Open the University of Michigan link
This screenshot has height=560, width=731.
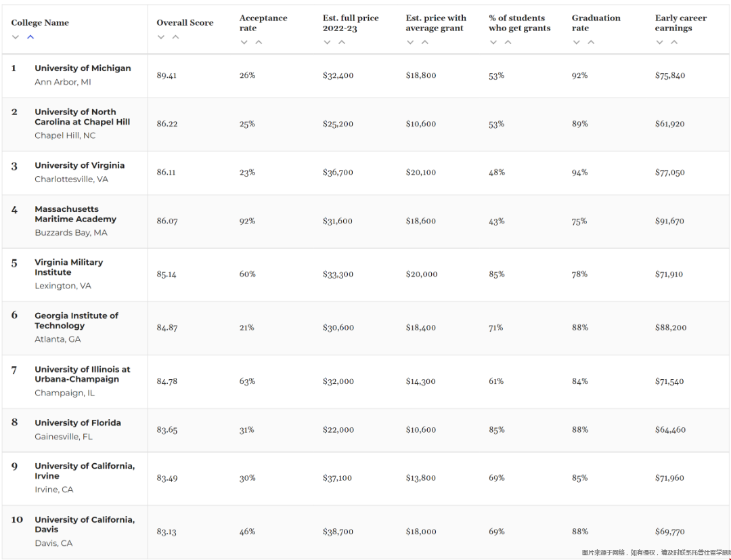(x=83, y=68)
